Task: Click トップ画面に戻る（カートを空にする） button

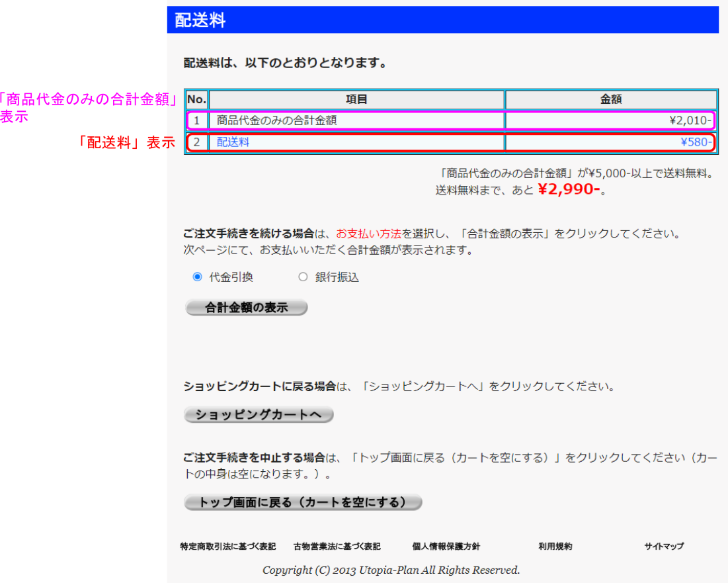Action: (x=303, y=502)
